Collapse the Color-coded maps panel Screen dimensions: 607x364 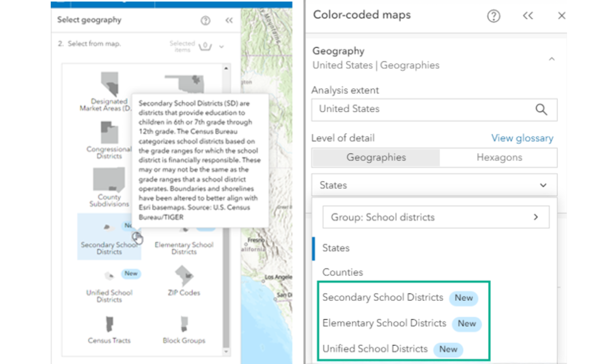pyautogui.click(x=528, y=16)
